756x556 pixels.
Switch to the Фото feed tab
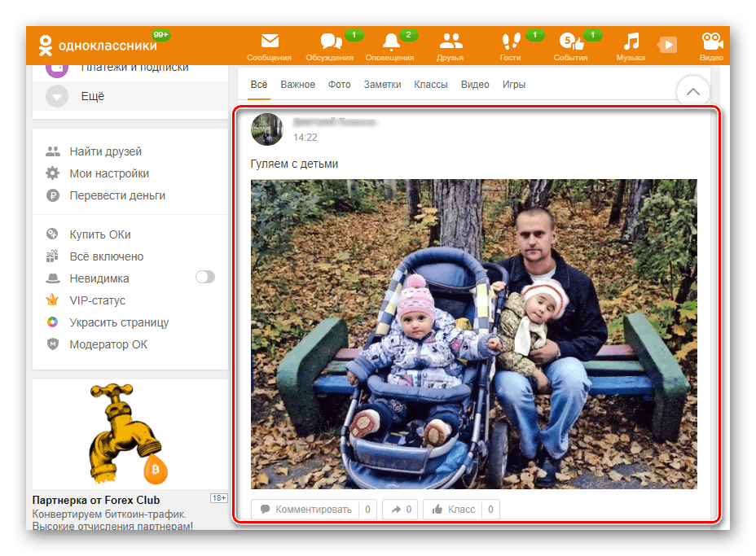click(340, 85)
